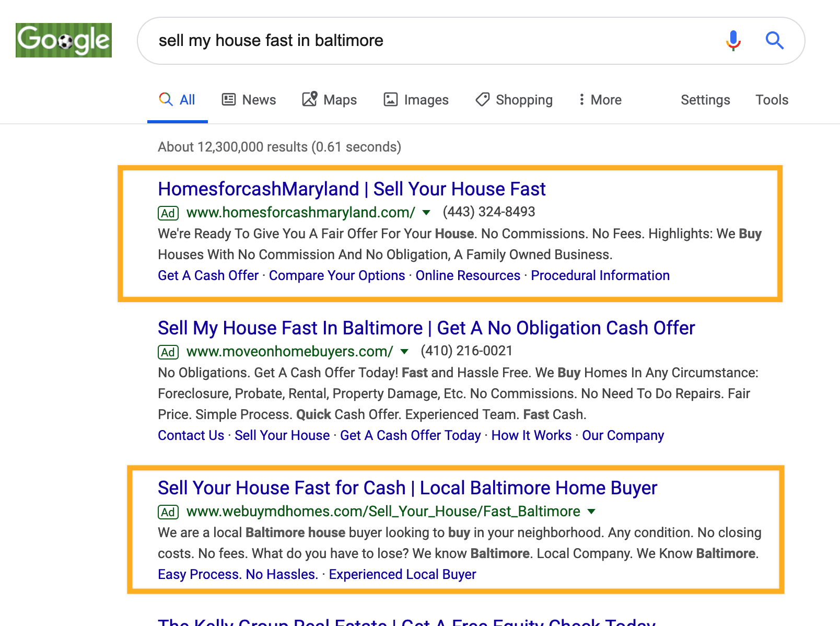Screen dimensions: 840x626
Task: Click www.webuymdhomes.com URL
Action: pos(383,512)
